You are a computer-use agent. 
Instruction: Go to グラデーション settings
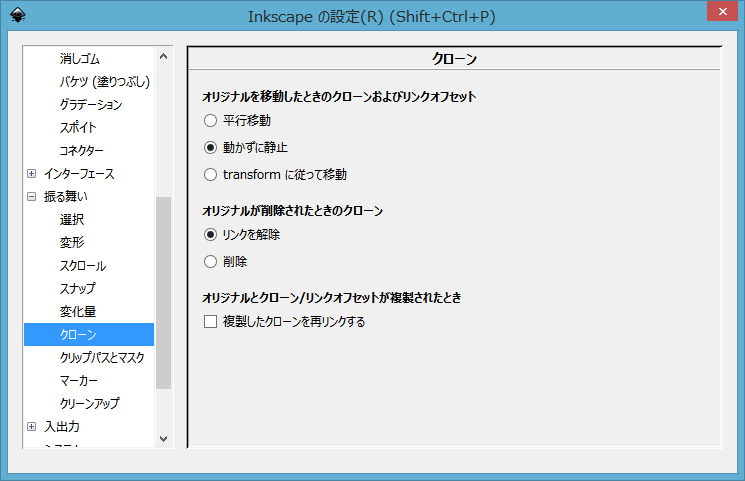tap(90, 105)
